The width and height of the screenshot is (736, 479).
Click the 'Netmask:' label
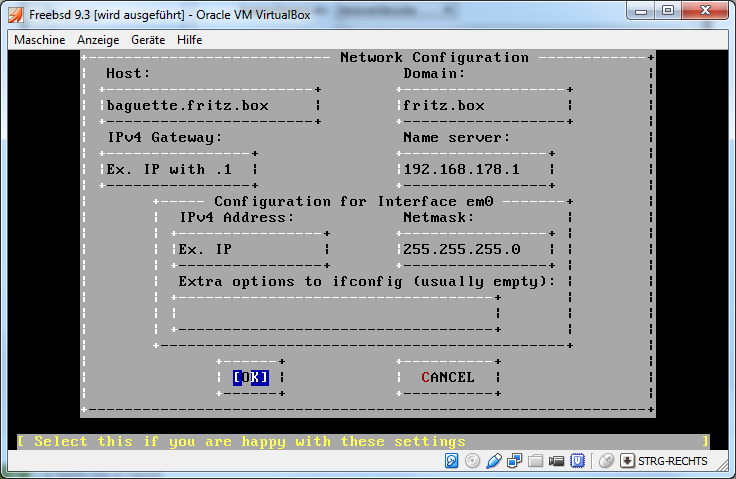point(438,217)
